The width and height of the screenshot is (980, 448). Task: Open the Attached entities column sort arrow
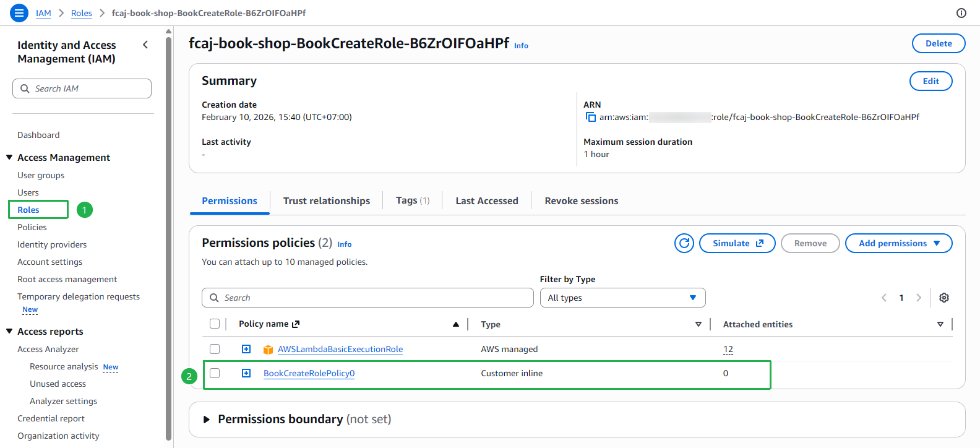pyautogui.click(x=940, y=324)
